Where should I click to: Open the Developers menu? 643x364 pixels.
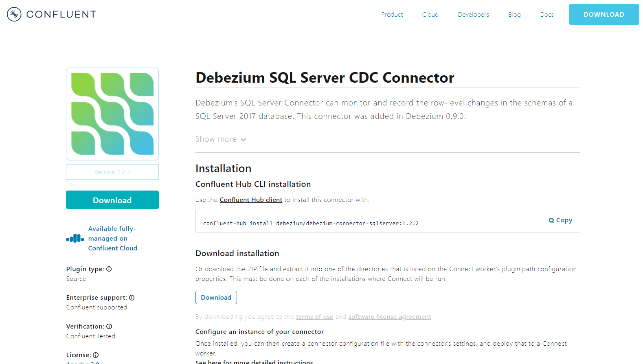tap(473, 15)
